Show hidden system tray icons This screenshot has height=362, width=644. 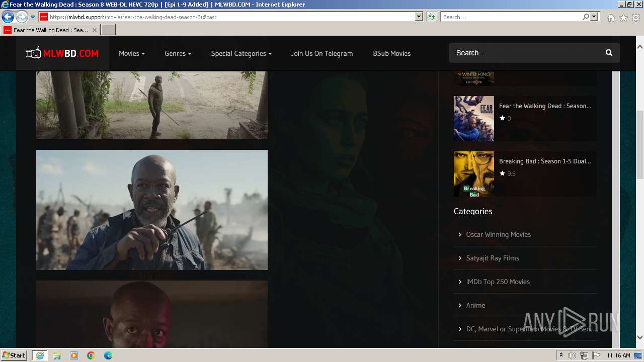561,355
